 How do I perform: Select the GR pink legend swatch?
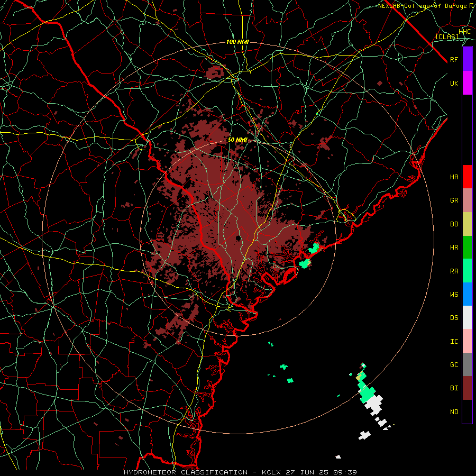point(467,200)
